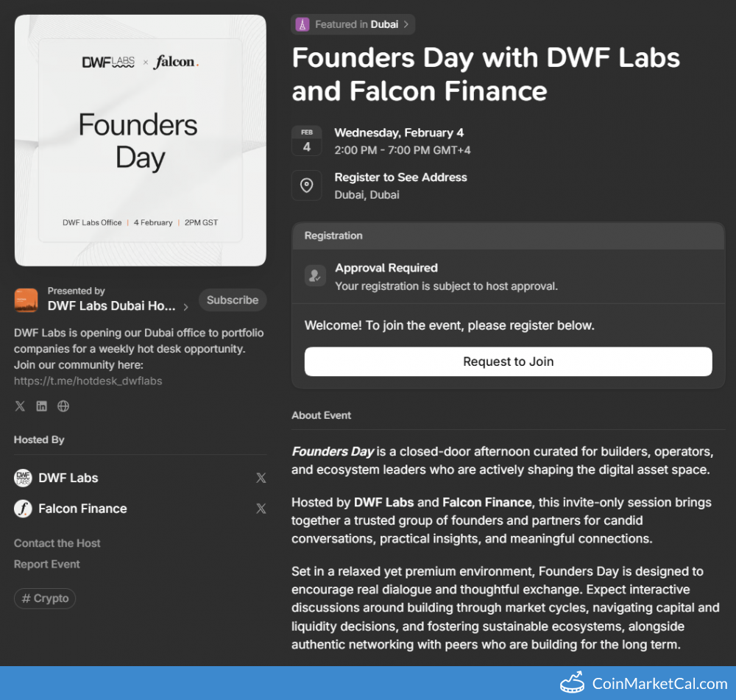Viewport: 736px width, 700px height.
Task: Expand the DWF Labs Dubai presenter chevron
Action: coord(185,307)
